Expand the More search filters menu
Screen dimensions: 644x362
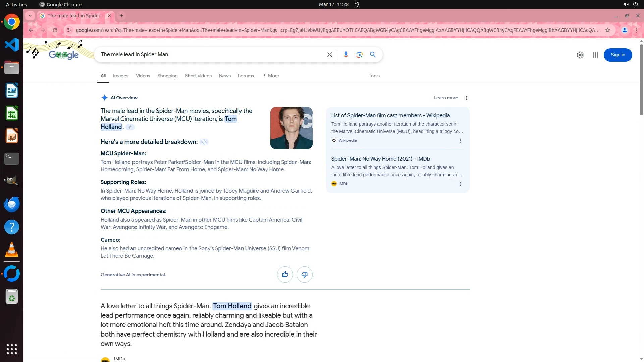271,76
